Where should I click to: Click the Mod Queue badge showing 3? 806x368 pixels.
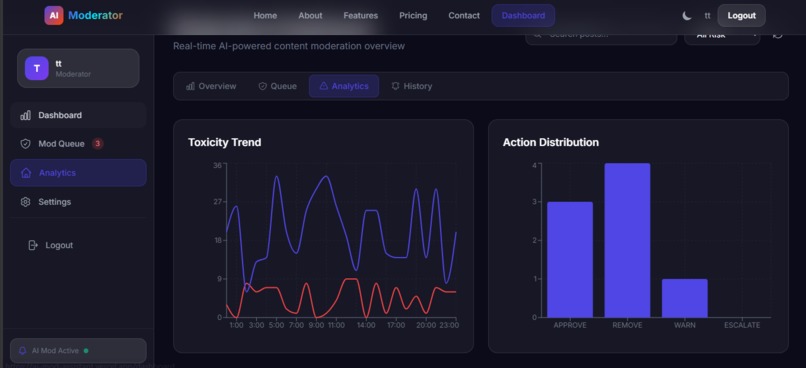pos(98,144)
